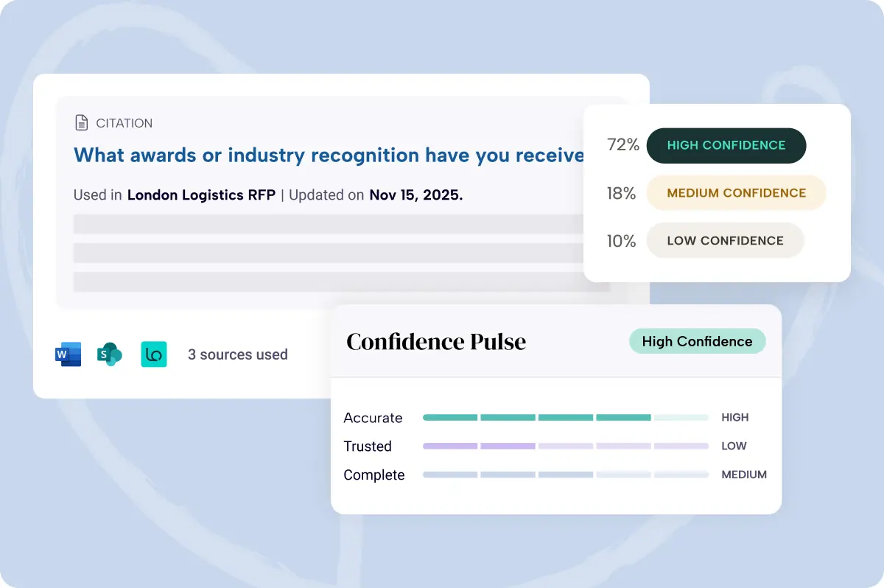
Task: Select the Medium Confidence 18% pill
Action: [x=736, y=193]
